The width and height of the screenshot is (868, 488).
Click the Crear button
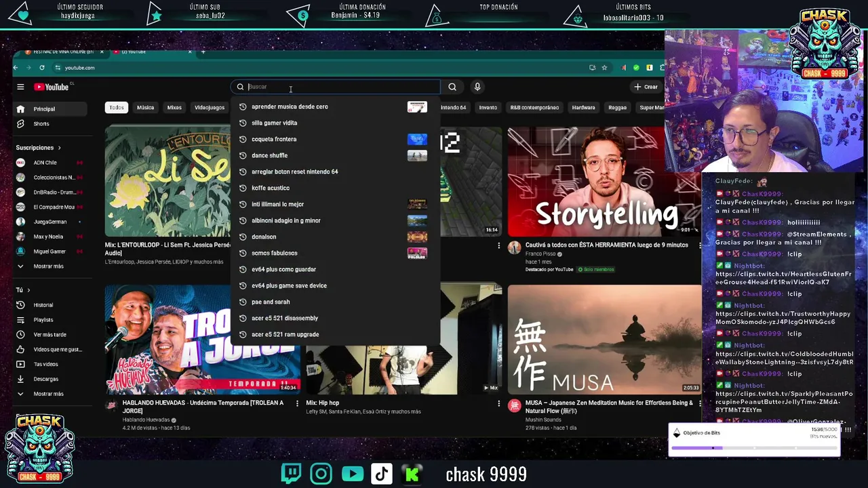coord(646,87)
